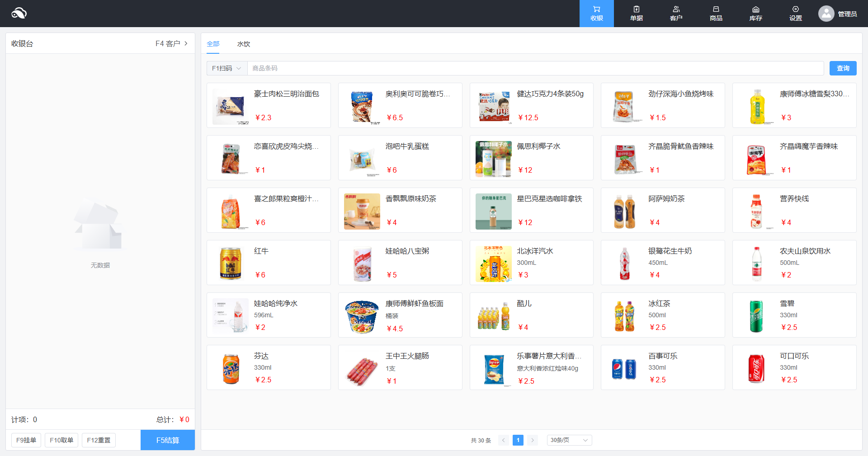This screenshot has width=868, height=456.
Task: Click 共 30 条 total count text
Action: tap(481, 440)
